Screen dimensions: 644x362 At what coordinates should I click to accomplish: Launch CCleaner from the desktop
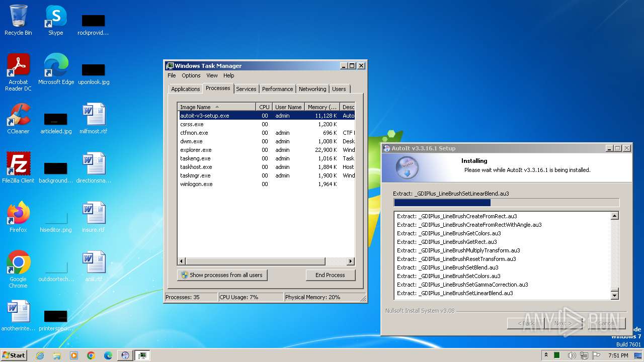pos(18,119)
